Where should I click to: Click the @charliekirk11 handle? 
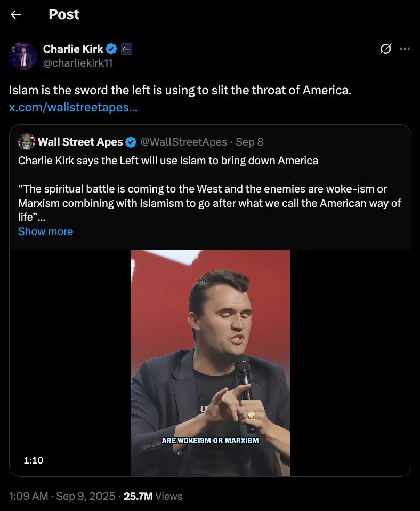tap(78, 63)
